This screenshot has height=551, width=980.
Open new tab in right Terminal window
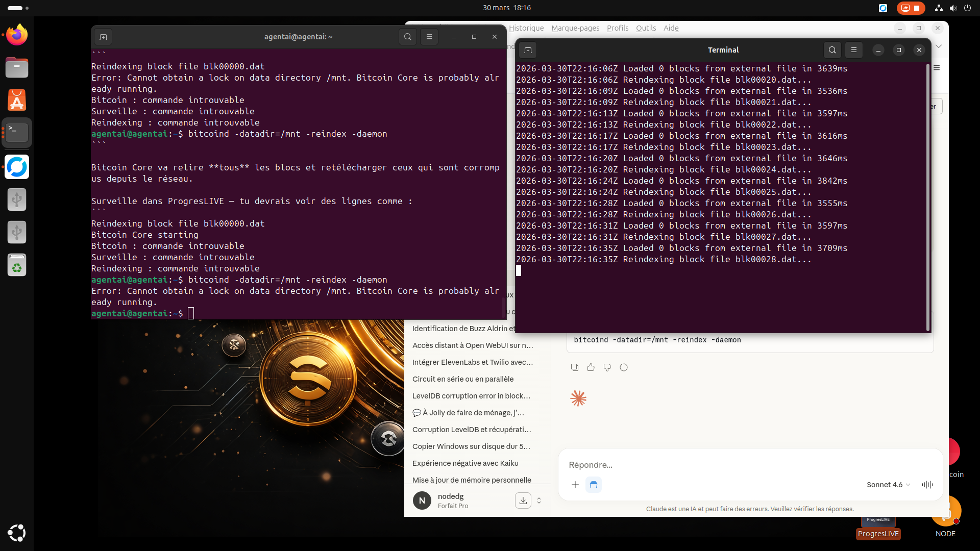(528, 50)
